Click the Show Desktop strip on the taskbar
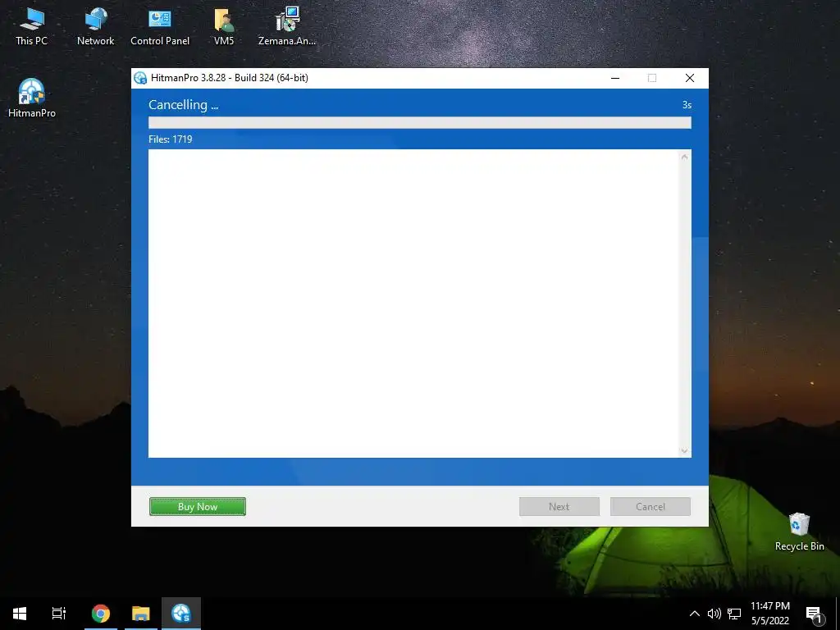Viewport: 840px width, 630px height. [x=838, y=614]
